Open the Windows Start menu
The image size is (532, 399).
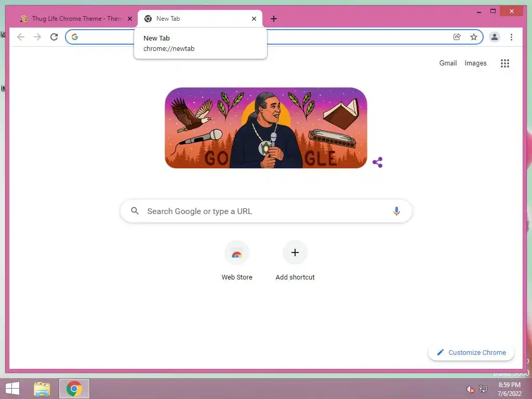pos(12,389)
